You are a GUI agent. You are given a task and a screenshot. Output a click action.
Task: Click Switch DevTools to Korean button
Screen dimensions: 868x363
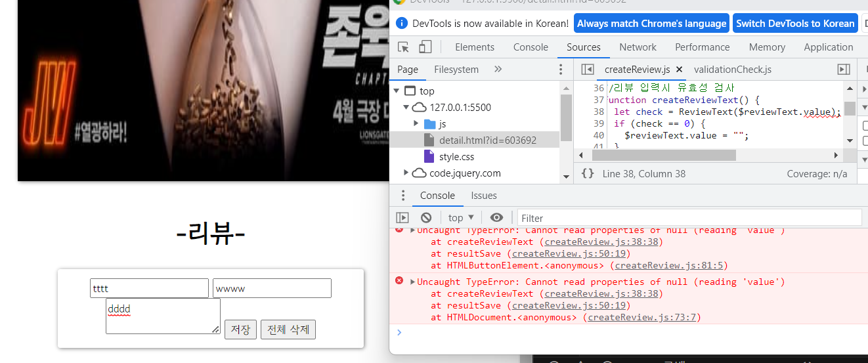click(795, 23)
